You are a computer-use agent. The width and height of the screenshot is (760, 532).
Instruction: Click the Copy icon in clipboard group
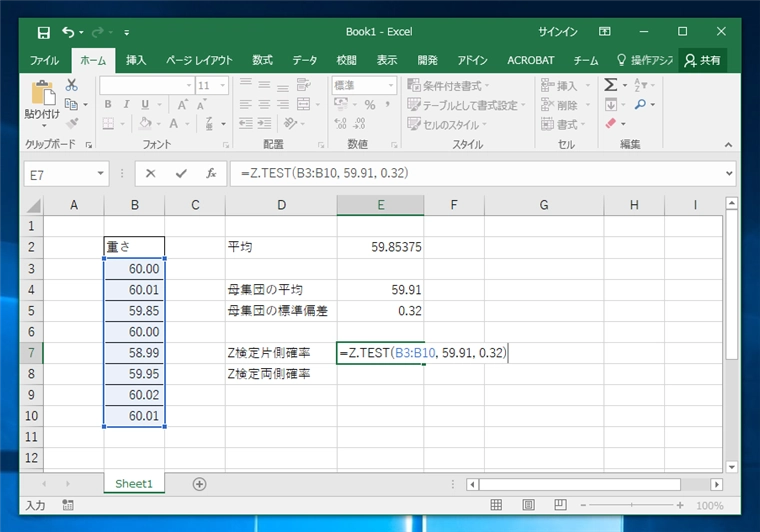click(71, 104)
